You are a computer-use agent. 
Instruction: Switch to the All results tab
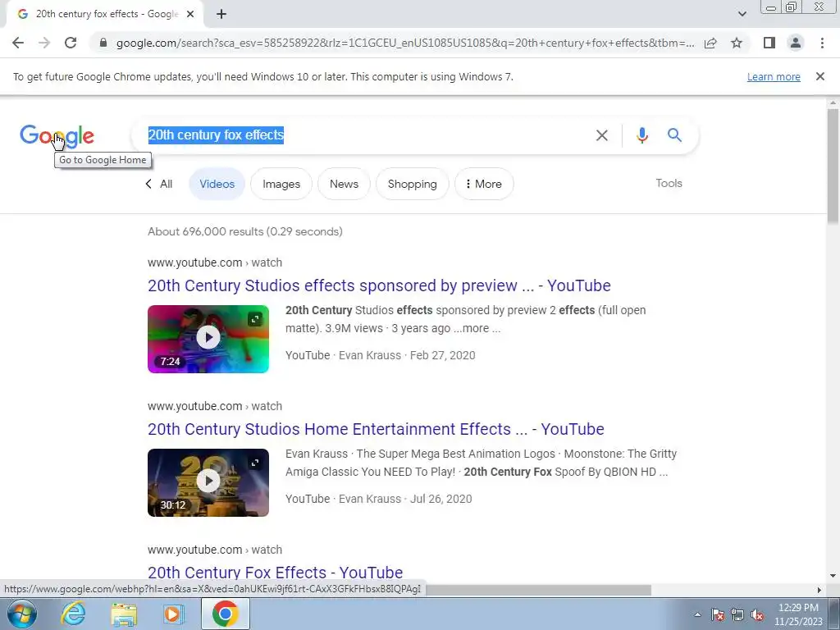tap(159, 184)
